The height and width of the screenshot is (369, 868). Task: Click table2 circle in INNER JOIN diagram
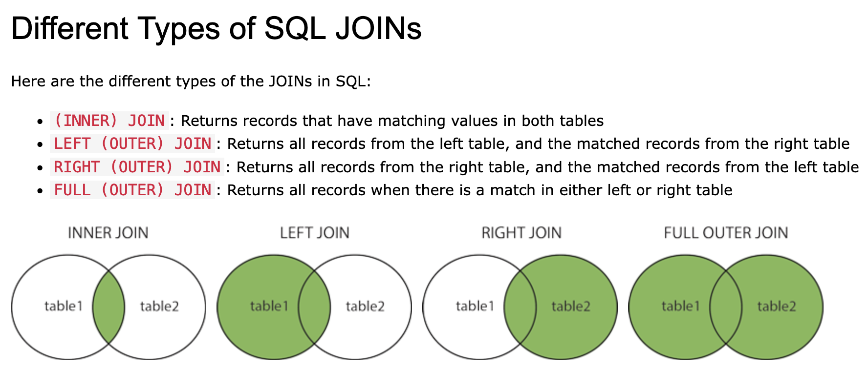point(159,307)
